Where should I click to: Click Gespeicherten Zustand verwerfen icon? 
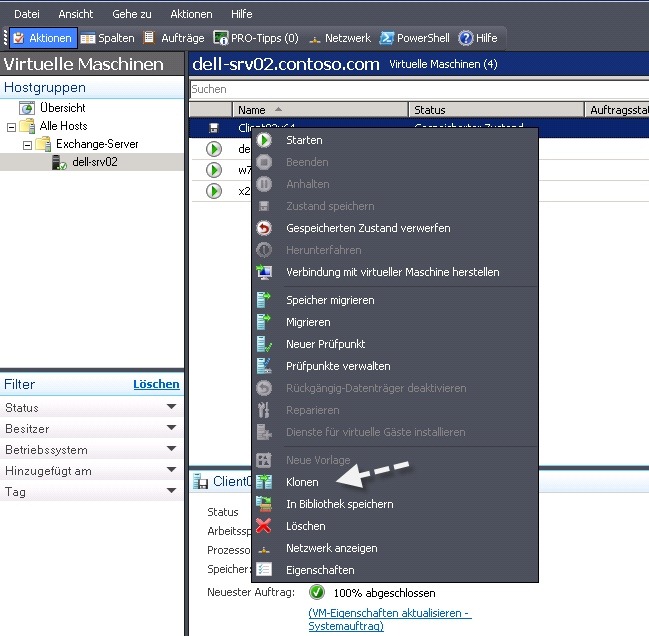[x=264, y=228]
